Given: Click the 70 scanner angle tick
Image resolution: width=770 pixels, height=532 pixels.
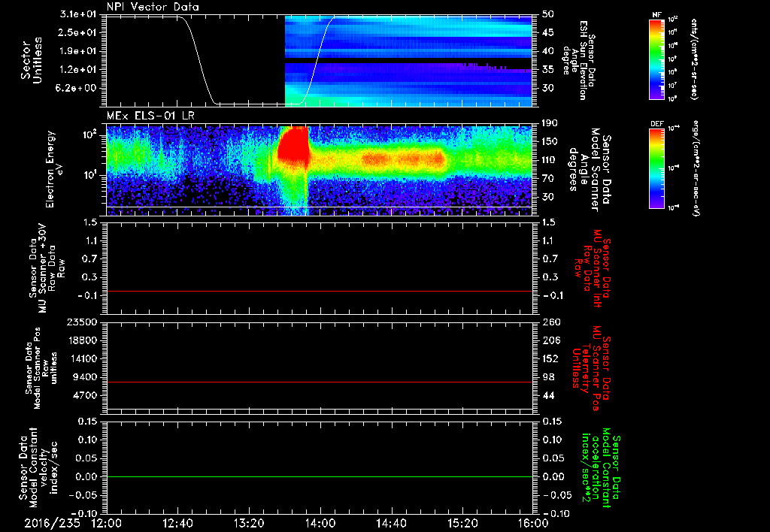Looking at the screenshot, I should (x=548, y=179).
